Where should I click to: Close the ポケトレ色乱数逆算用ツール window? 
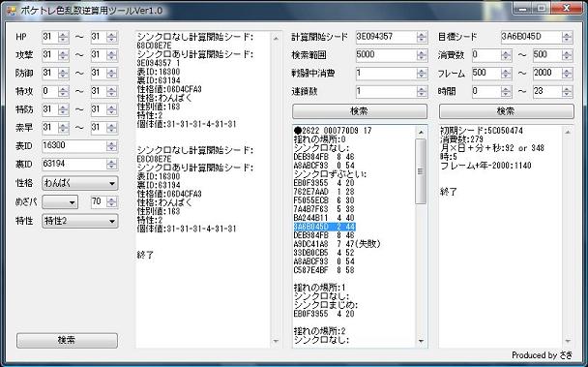[566, 9]
